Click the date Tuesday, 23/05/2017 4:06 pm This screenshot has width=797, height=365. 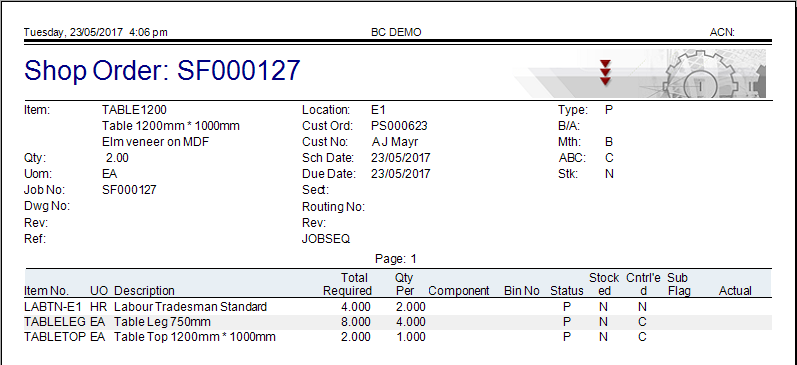point(96,33)
